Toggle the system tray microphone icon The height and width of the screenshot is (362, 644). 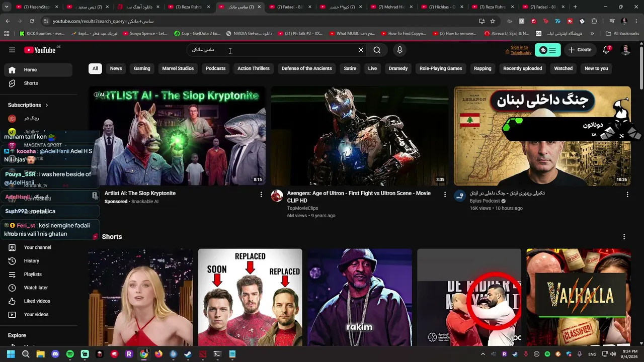pyautogui.click(x=580, y=354)
